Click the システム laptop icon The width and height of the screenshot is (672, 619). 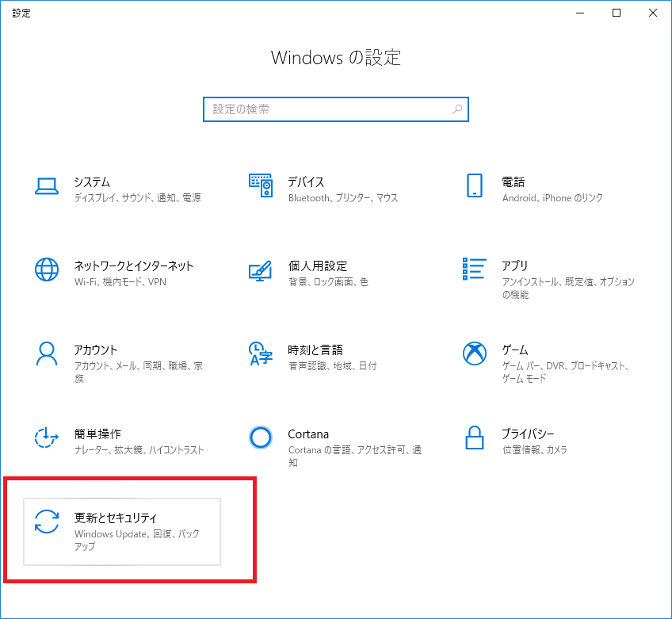pyautogui.click(x=47, y=185)
